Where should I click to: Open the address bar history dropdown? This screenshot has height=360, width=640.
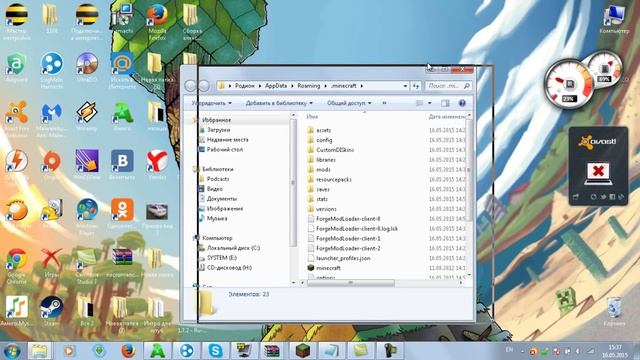click(405, 86)
